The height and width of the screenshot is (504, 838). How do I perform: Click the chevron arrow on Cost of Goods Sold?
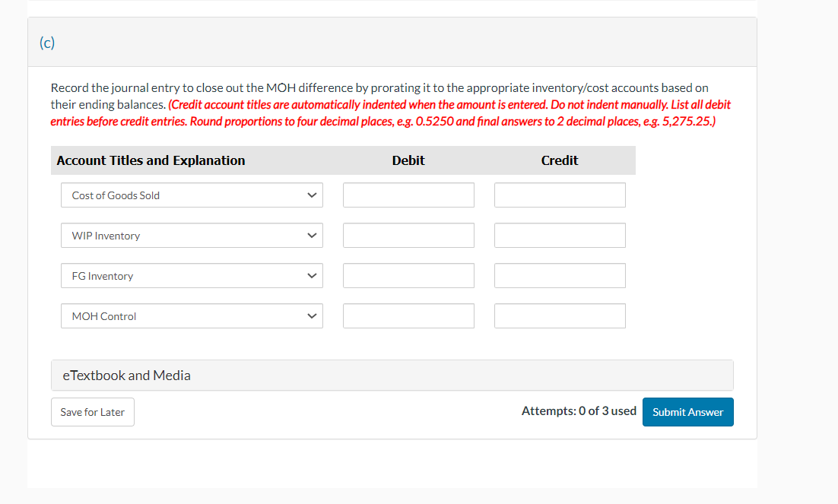pyautogui.click(x=312, y=195)
